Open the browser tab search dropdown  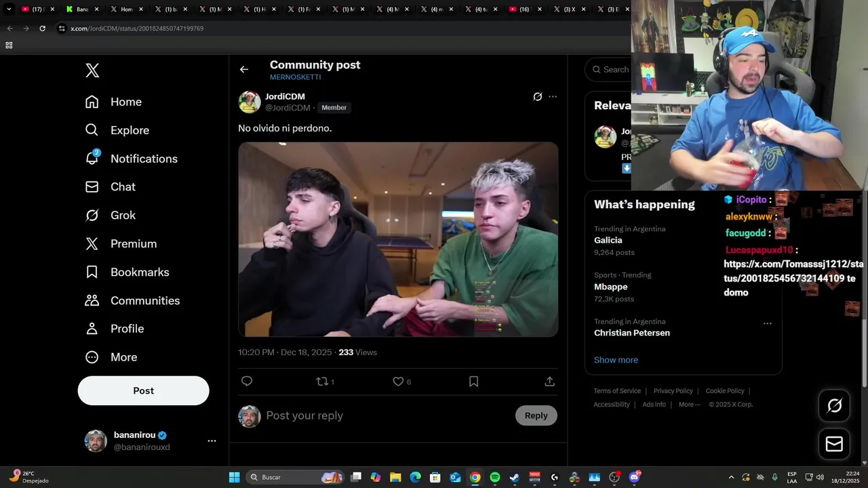[9, 9]
